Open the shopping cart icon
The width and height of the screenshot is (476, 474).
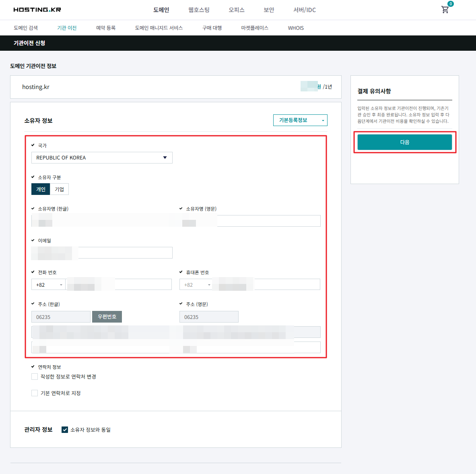(445, 10)
